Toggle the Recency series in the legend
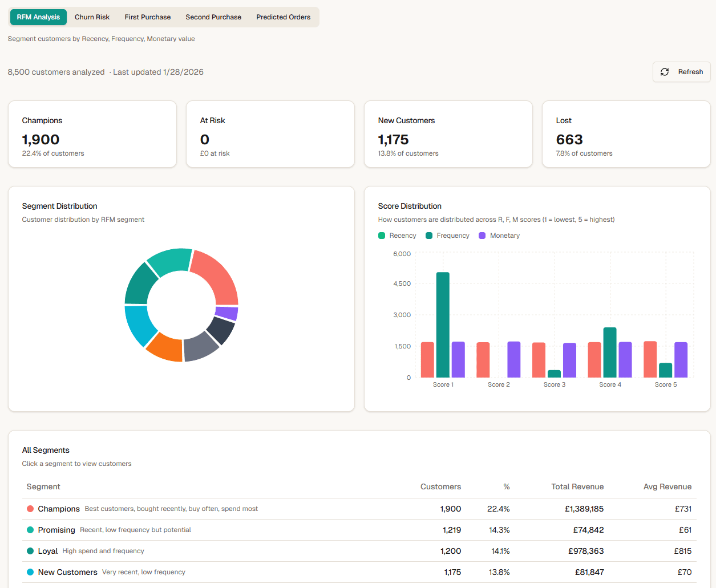The image size is (716, 588). tap(398, 235)
